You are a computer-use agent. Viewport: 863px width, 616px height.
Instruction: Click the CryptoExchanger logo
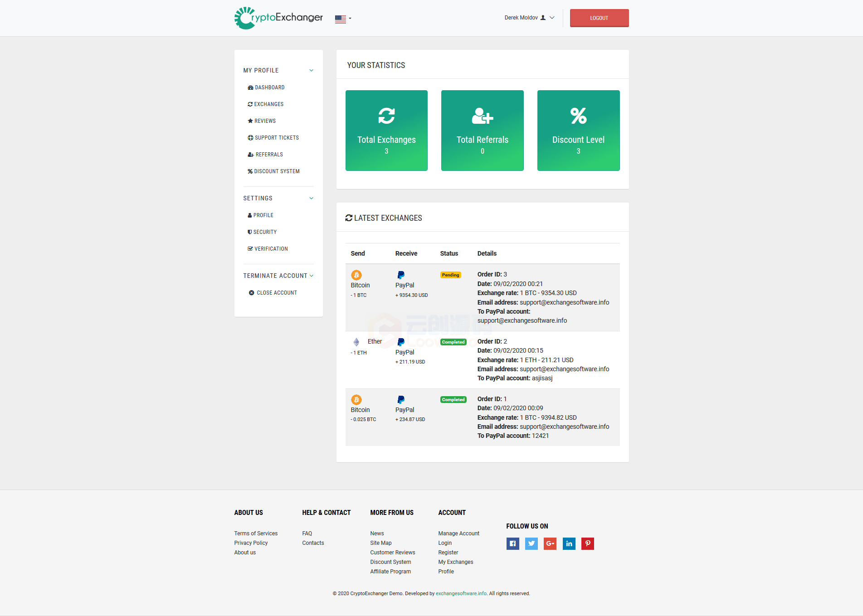[x=278, y=18]
